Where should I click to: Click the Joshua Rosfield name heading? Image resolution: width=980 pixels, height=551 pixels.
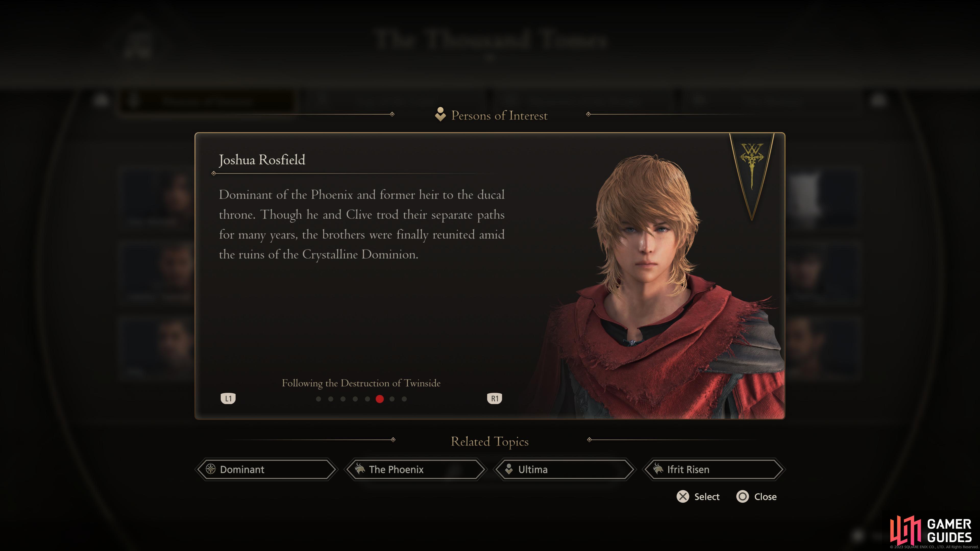pyautogui.click(x=262, y=160)
